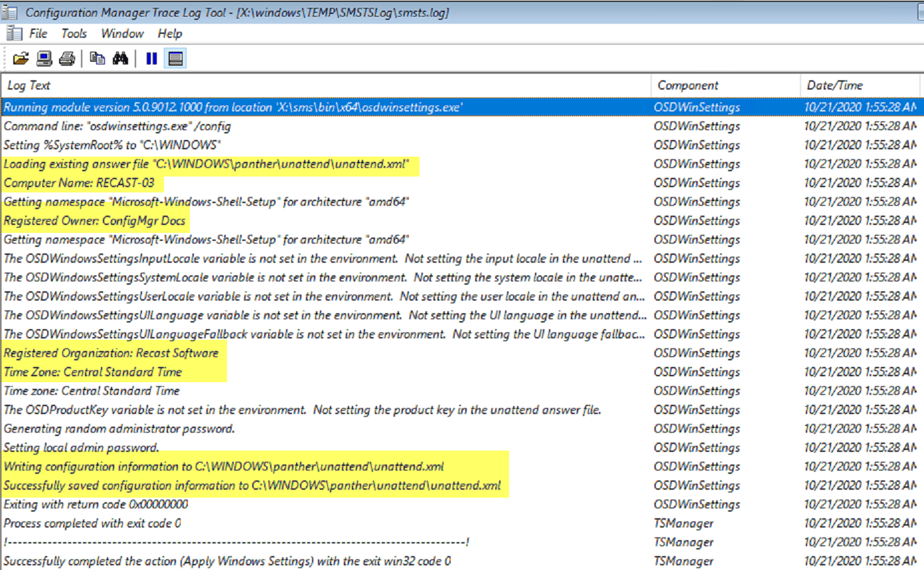Select the Generating random administrator password line
The height and width of the screenshot is (570, 924).
119,429
